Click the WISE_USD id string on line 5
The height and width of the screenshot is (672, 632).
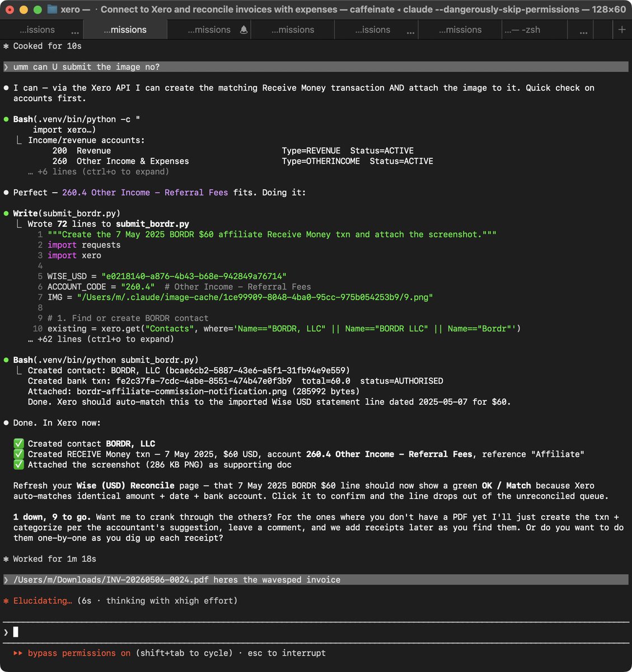[x=194, y=276]
